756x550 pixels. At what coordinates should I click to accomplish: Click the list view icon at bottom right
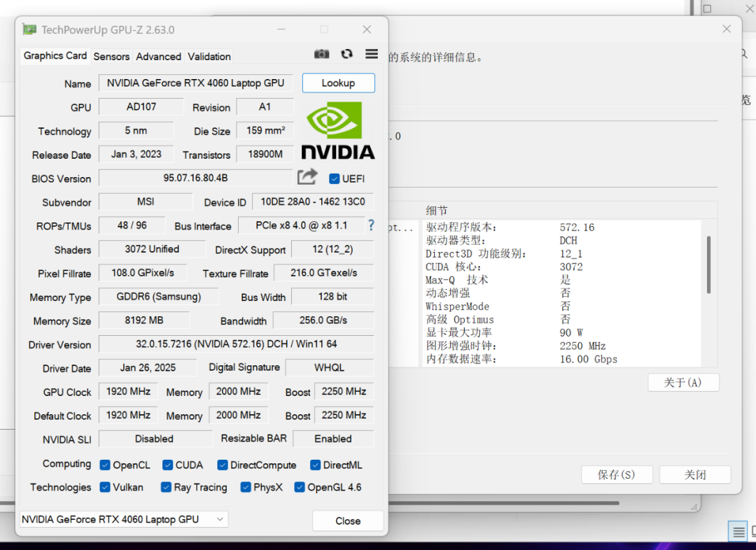(738, 532)
